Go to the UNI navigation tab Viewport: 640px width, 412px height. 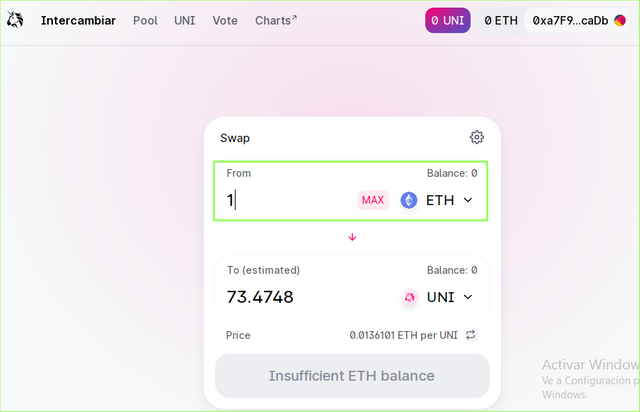(185, 20)
